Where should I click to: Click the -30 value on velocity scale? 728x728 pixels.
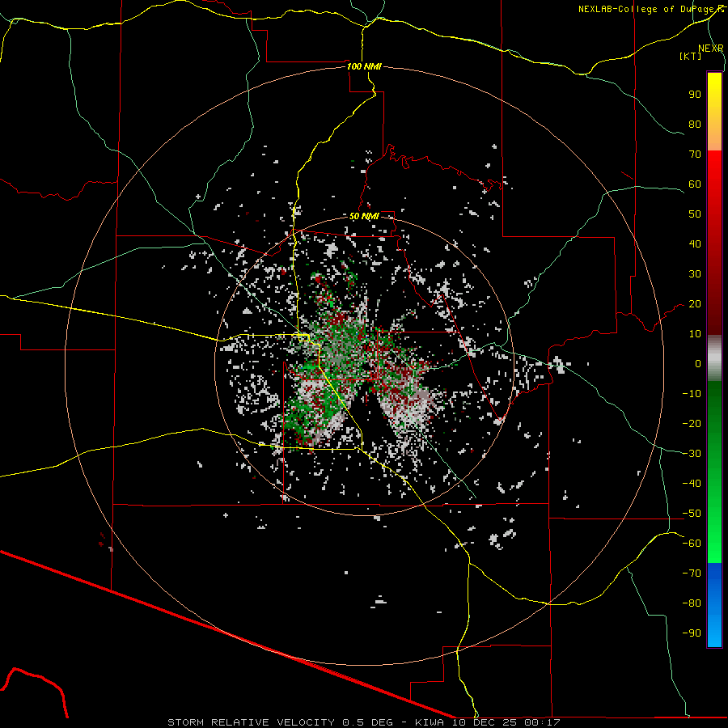(692, 454)
